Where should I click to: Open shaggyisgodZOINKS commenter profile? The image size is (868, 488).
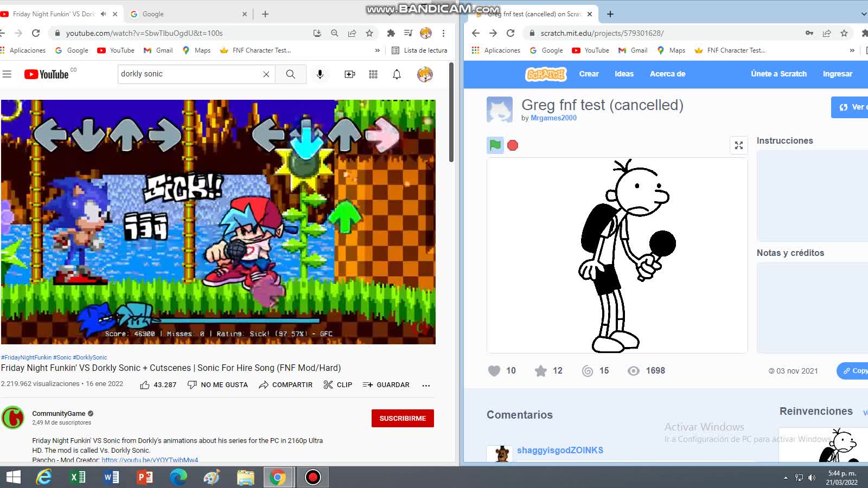point(560,450)
